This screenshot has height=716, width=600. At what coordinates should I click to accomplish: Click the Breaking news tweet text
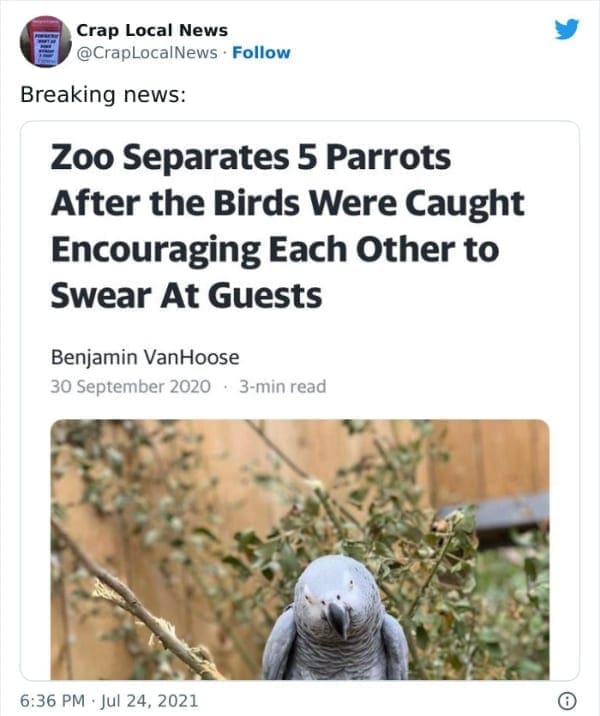click(103, 95)
